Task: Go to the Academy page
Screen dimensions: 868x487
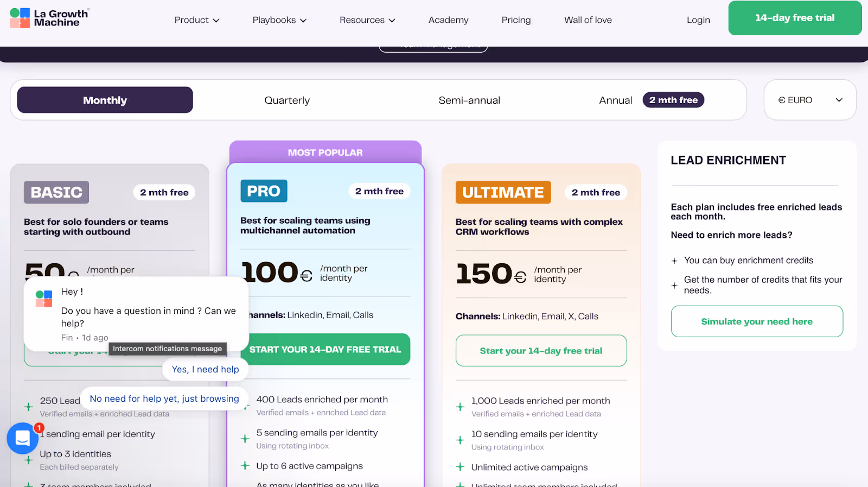Action: pyautogui.click(x=448, y=20)
